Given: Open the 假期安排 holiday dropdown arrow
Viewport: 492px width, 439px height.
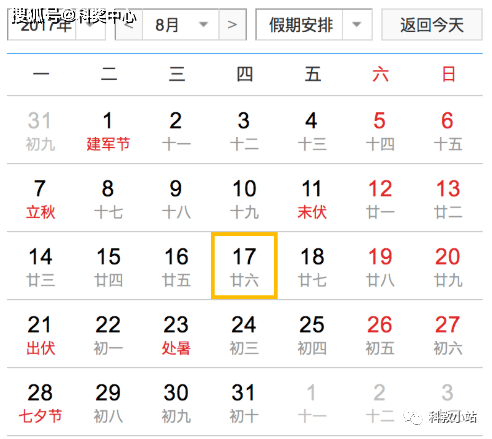Looking at the screenshot, I should tap(357, 25).
